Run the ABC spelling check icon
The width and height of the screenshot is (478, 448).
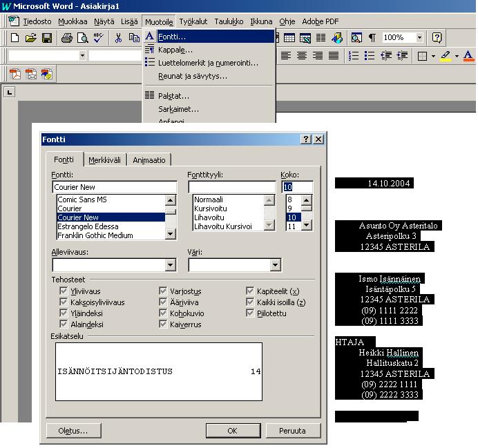(99, 38)
